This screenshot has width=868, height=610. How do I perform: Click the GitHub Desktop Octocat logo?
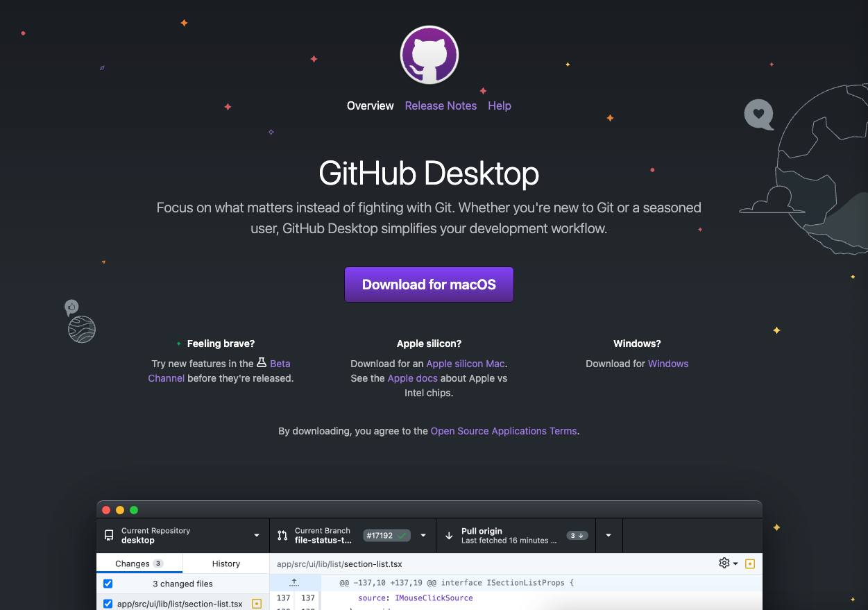[429, 55]
